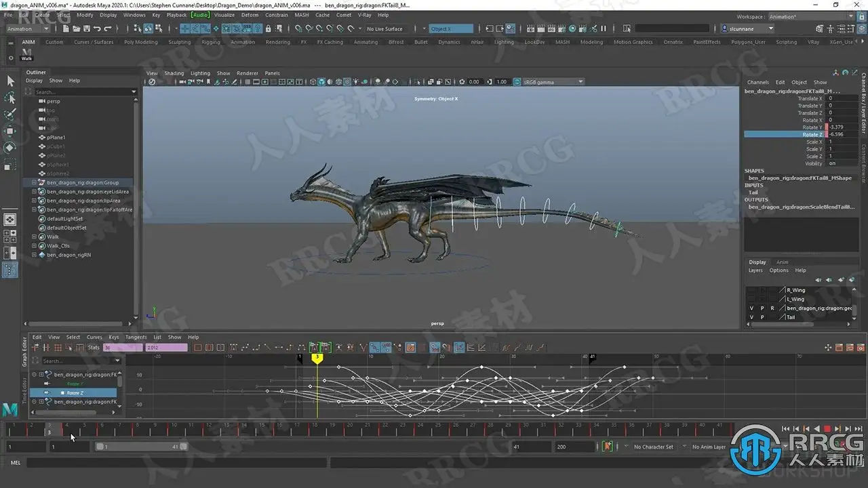
Task: Toggle P playback for ben_dragon_rig:dragon:geo layer
Action: pyautogui.click(x=762, y=308)
